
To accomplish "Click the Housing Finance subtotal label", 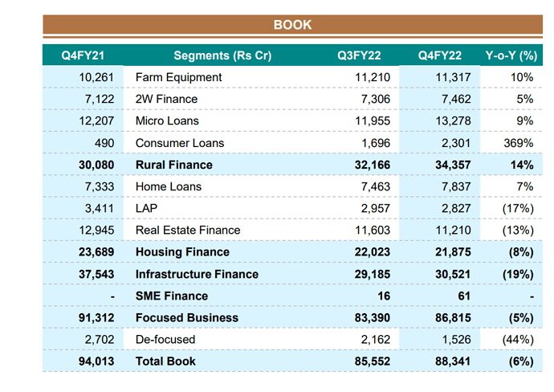I will click(181, 252).
